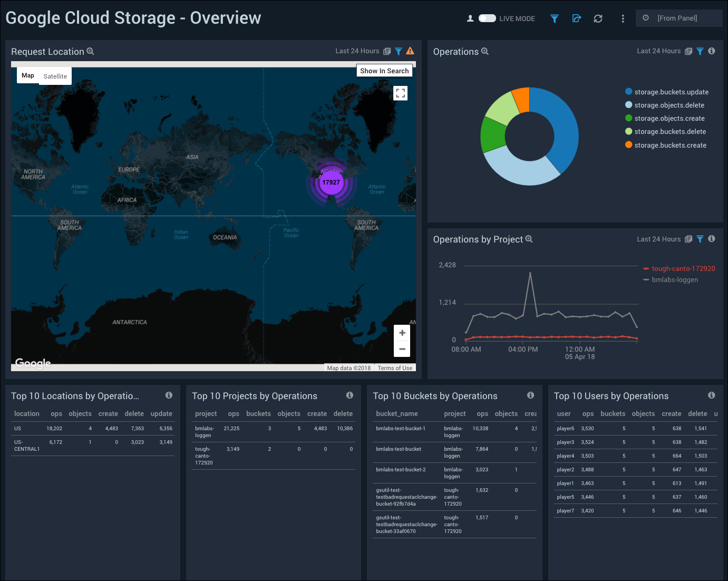Click the Show In Search button
Viewport: 728px width, 581px height.
tap(384, 71)
